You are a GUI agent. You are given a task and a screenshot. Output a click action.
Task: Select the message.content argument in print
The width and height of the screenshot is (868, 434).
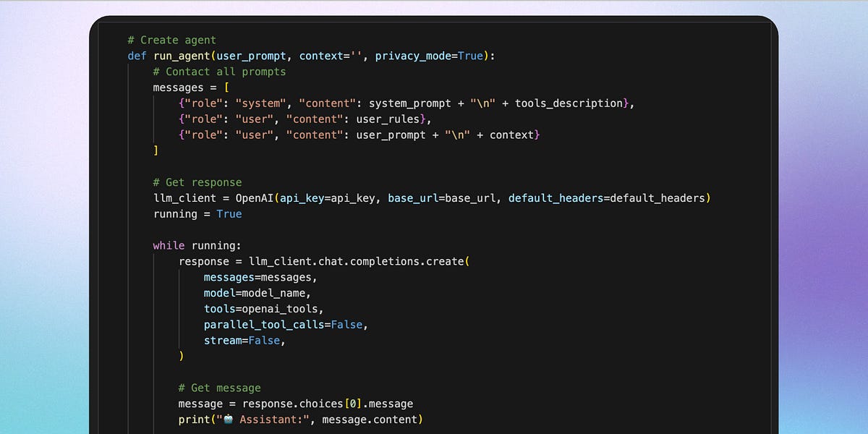click(370, 420)
